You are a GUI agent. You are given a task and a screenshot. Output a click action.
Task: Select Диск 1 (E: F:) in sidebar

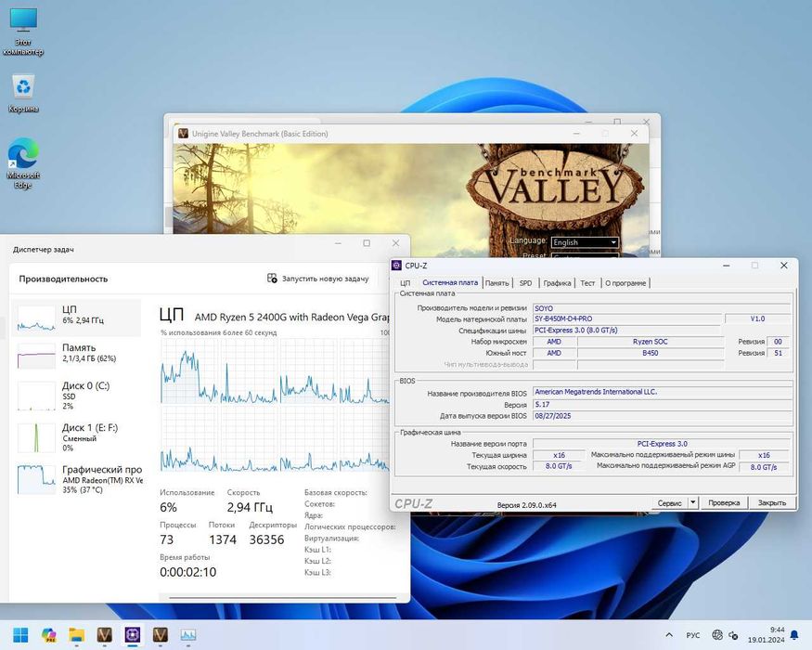click(x=76, y=438)
